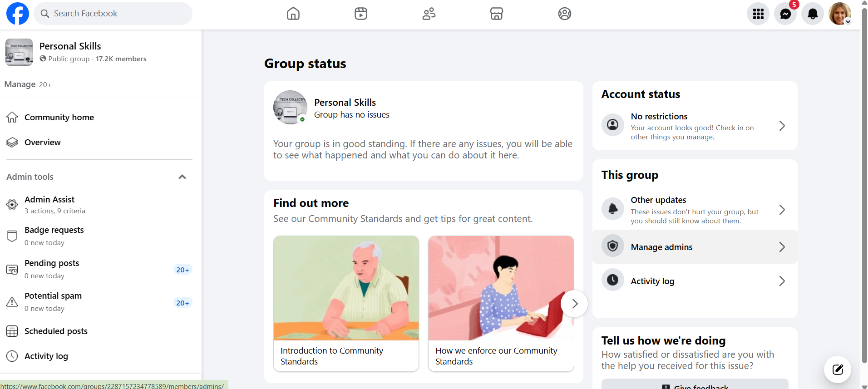Open the notifications bell icon
Image resolution: width=868 pixels, height=389 pixels.
(x=813, y=14)
